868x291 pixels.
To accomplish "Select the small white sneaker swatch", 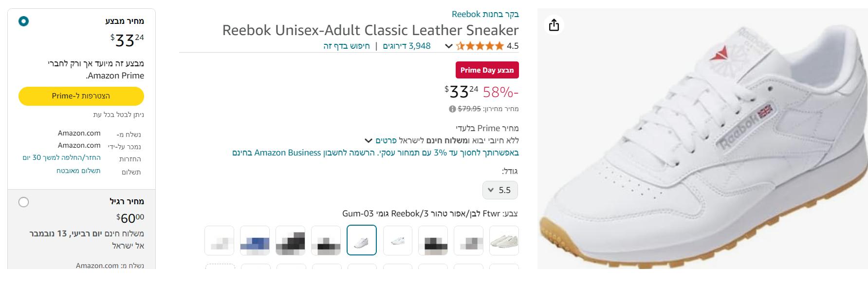I will (x=397, y=240).
